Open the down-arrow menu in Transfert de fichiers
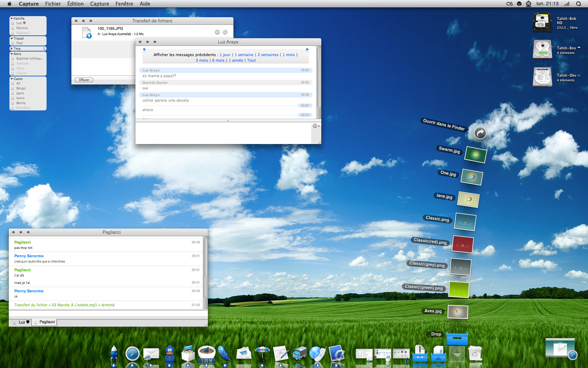Screen dimensions: 588x368 point(217,32)
